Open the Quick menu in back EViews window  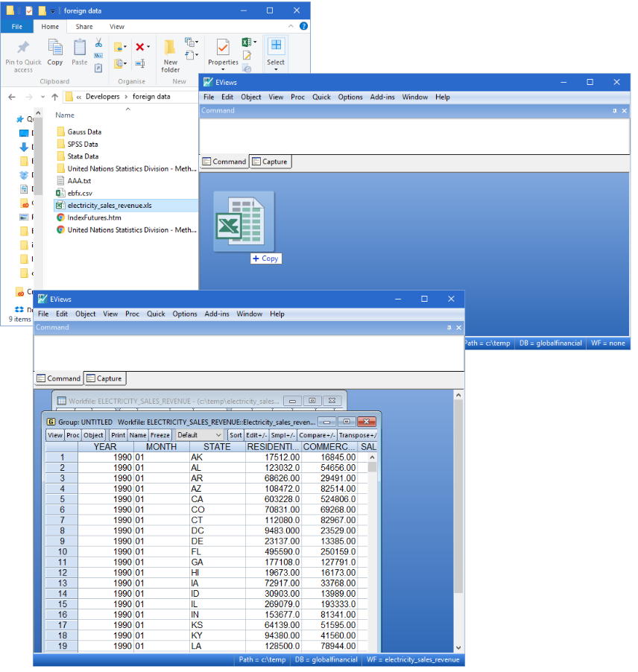click(321, 98)
